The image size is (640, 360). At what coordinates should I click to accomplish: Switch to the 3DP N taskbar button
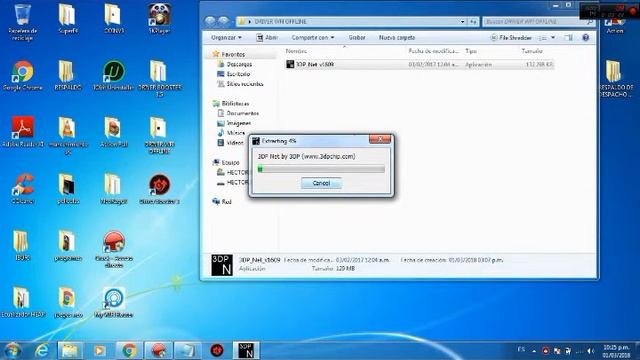[247, 351]
